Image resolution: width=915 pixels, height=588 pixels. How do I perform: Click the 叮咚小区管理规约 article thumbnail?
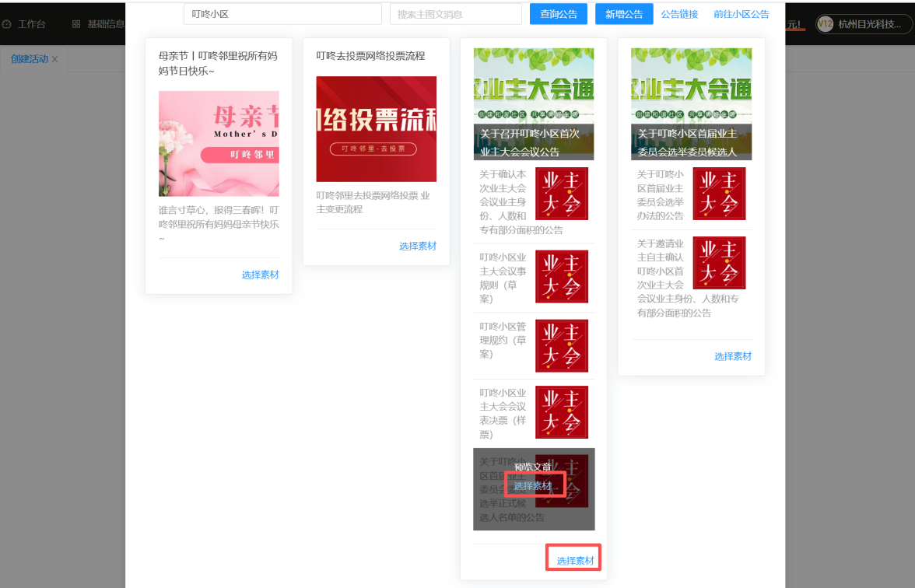pyautogui.click(x=562, y=345)
